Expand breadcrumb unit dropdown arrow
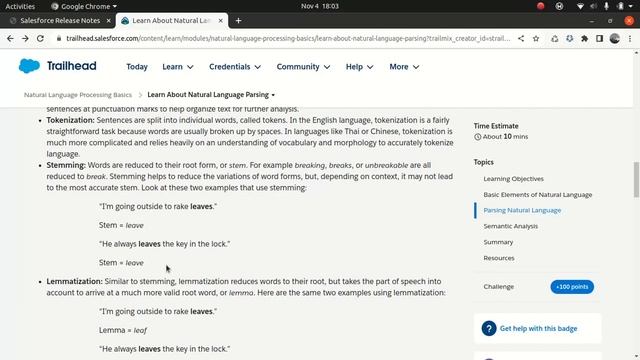This screenshot has height=360, width=640. point(273,95)
